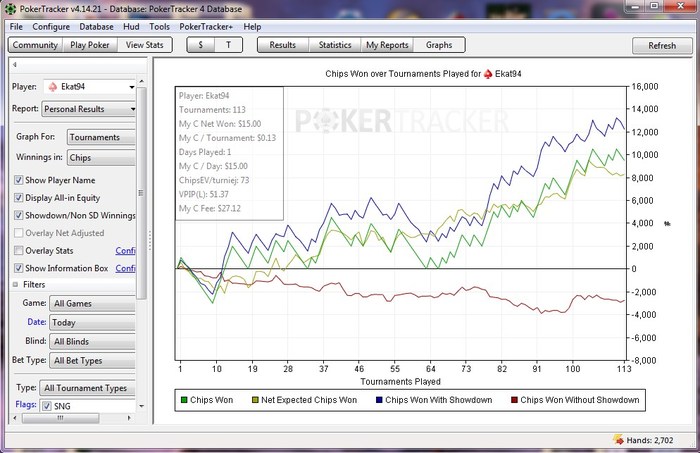Collapse the Filters section expander

click(15, 284)
